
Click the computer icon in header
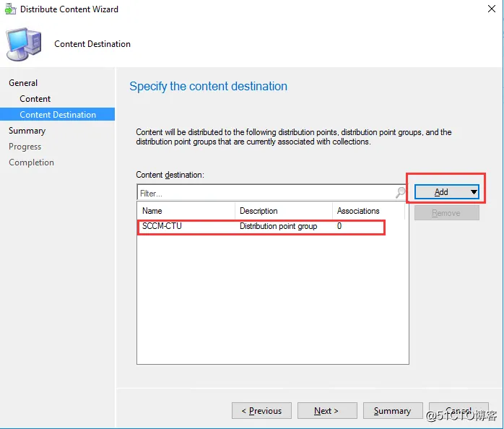(22, 44)
